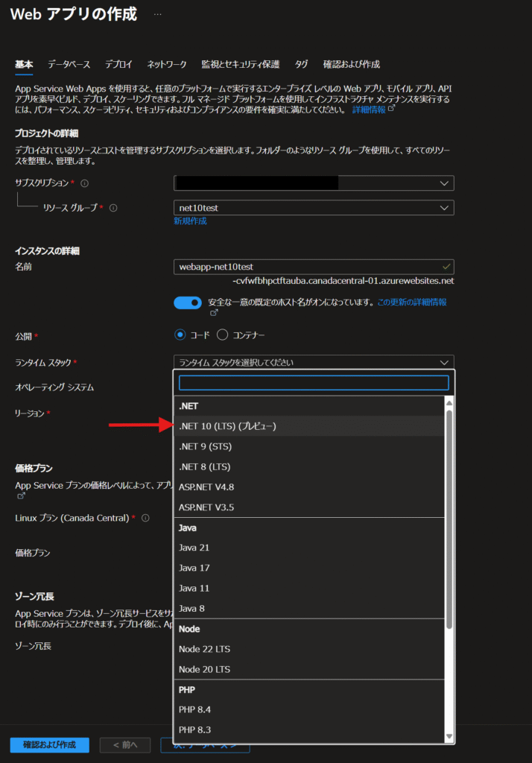Switch to the 監視とセキュリティ保護 tab
Image resolution: width=532 pixels, height=763 pixels.
pyautogui.click(x=241, y=64)
